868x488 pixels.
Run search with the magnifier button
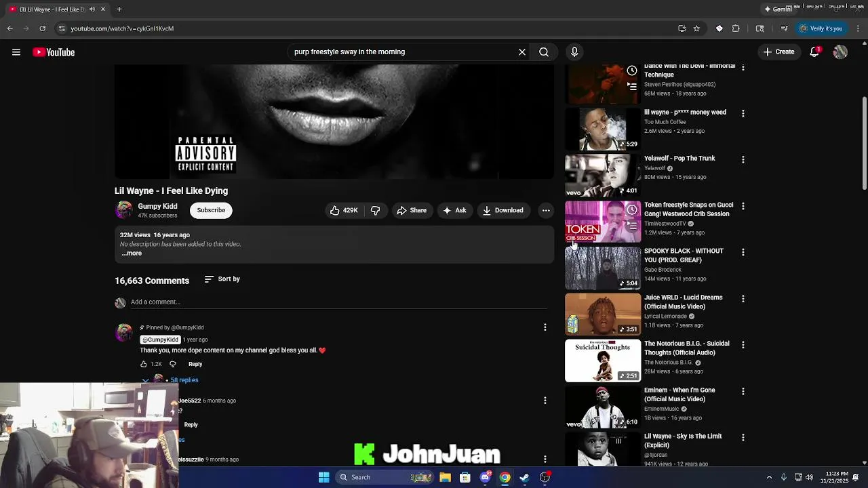544,52
